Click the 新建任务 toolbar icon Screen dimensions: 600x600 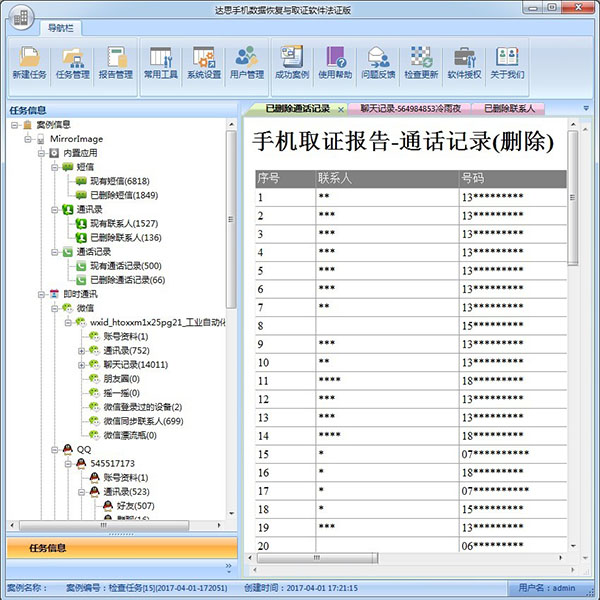(29, 61)
